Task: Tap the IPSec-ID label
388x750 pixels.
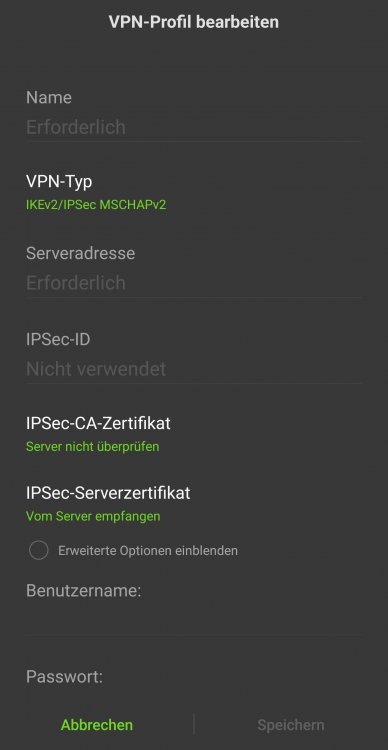Action: (58, 340)
